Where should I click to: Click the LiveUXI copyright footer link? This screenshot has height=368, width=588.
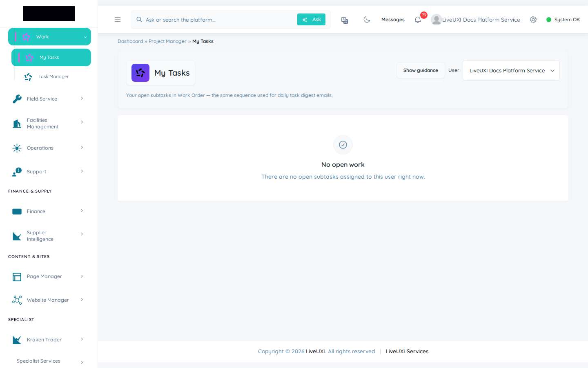(315, 352)
